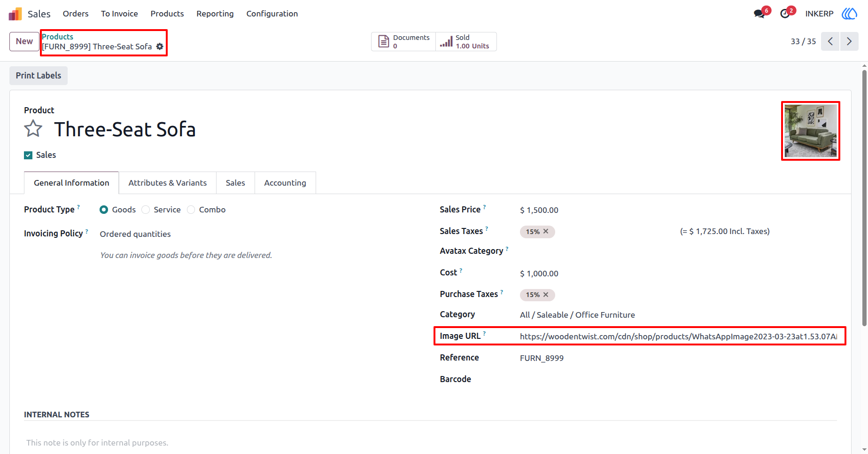868x454 pixels.
Task: Click the INKERP user name
Action: (x=819, y=14)
